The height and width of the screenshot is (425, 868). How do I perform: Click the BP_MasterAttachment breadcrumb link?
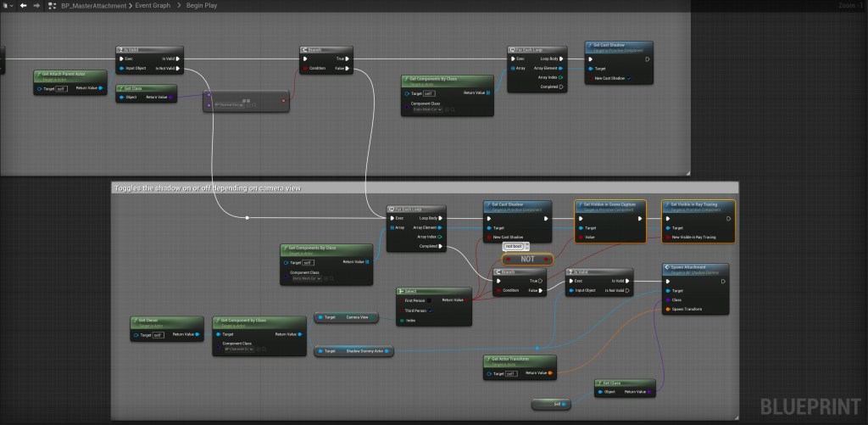[x=96, y=5]
